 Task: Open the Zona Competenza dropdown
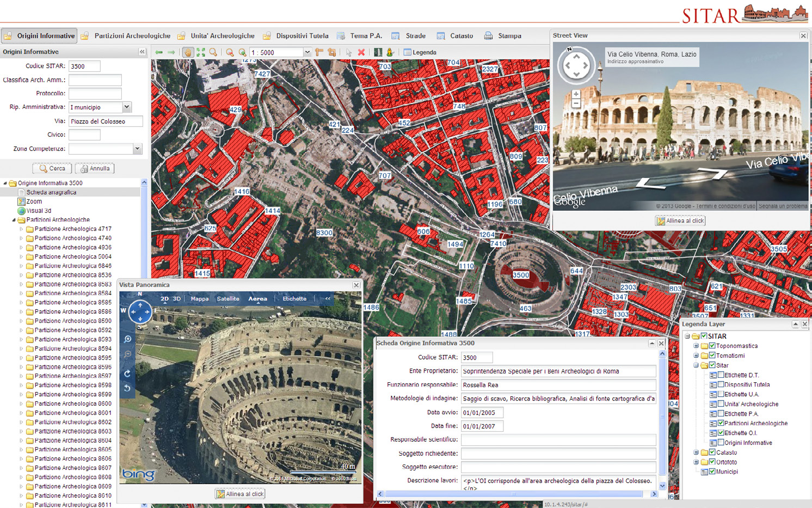tap(137, 149)
